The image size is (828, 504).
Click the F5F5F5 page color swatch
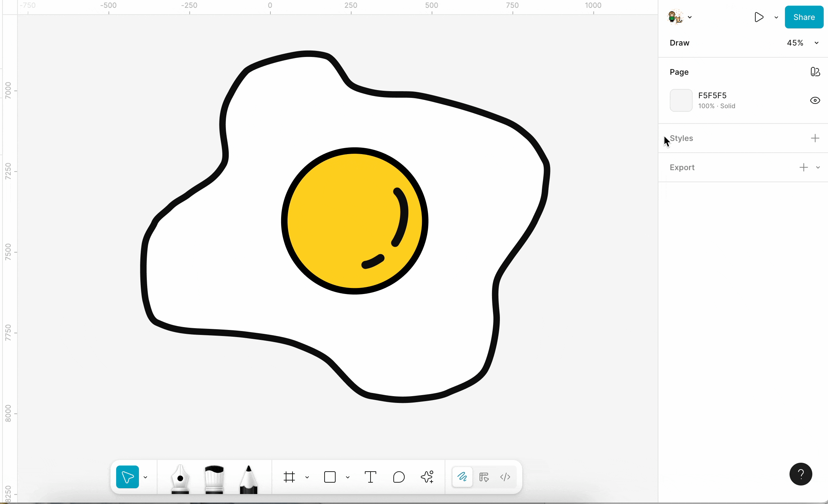[681, 100]
